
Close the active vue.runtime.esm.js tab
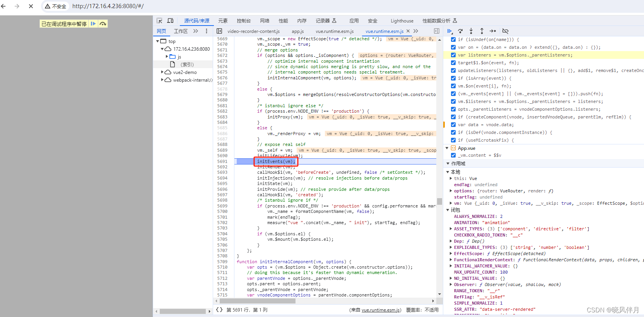tap(408, 31)
